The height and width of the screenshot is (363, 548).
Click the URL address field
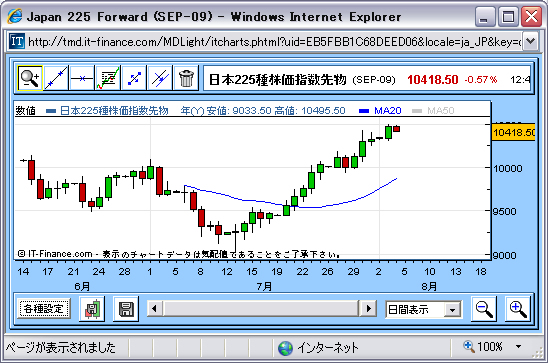pos(274,42)
